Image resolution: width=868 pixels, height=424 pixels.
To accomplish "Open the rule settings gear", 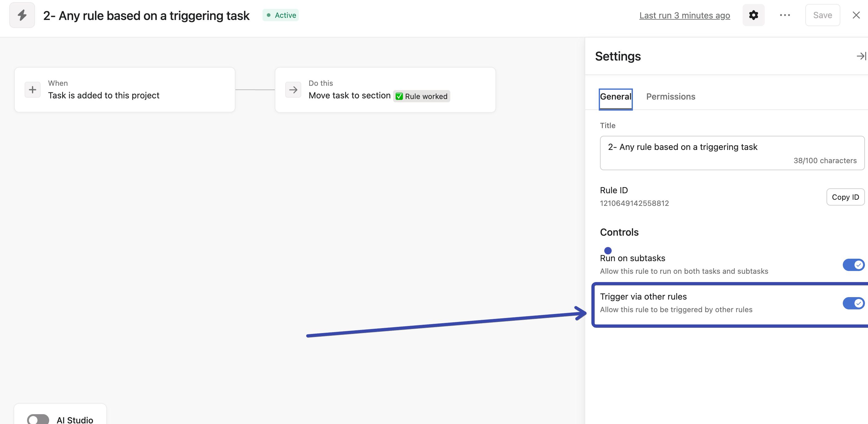I will [753, 15].
